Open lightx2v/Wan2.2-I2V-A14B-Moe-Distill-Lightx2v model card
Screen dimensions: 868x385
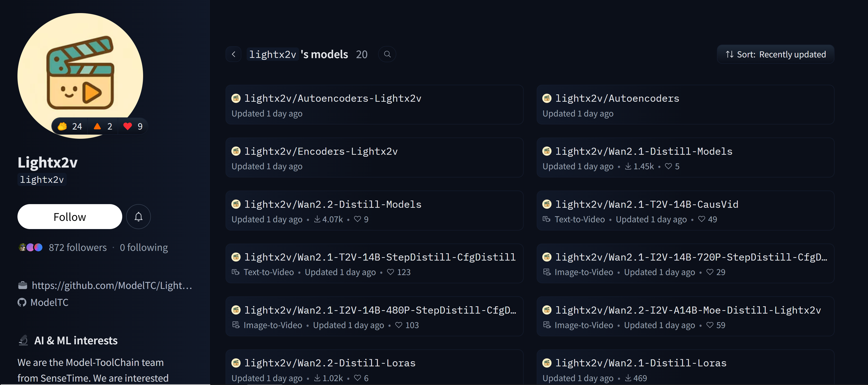click(688, 310)
